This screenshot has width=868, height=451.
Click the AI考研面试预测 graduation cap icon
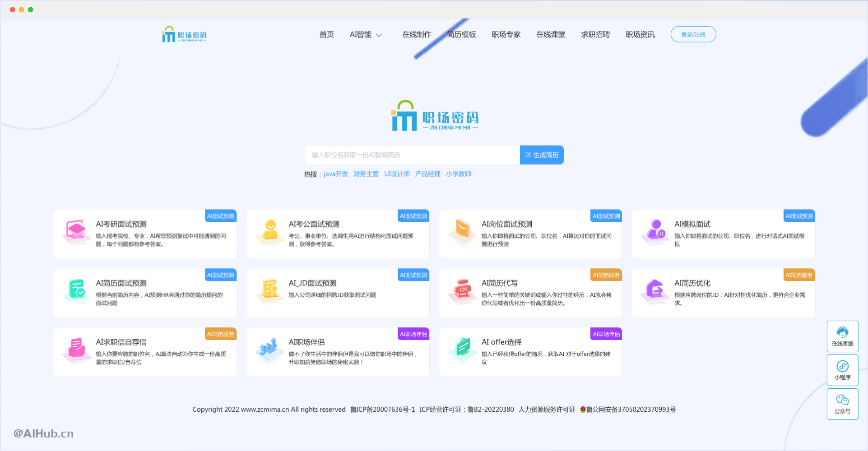[76, 231]
